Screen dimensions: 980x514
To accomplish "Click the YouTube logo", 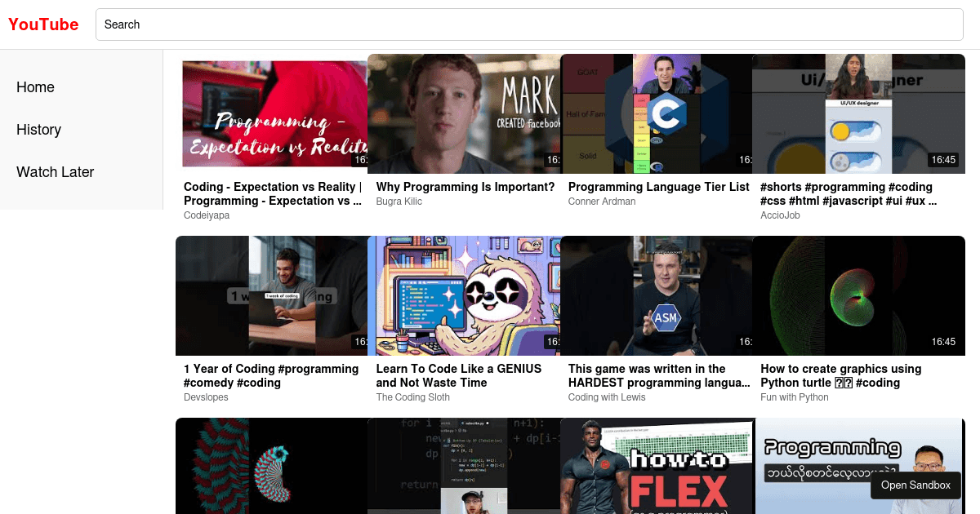I will [43, 24].
